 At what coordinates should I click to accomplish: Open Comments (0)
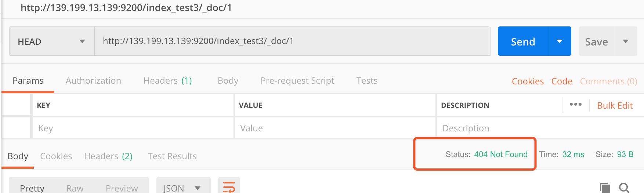click(x=608, y=81)
